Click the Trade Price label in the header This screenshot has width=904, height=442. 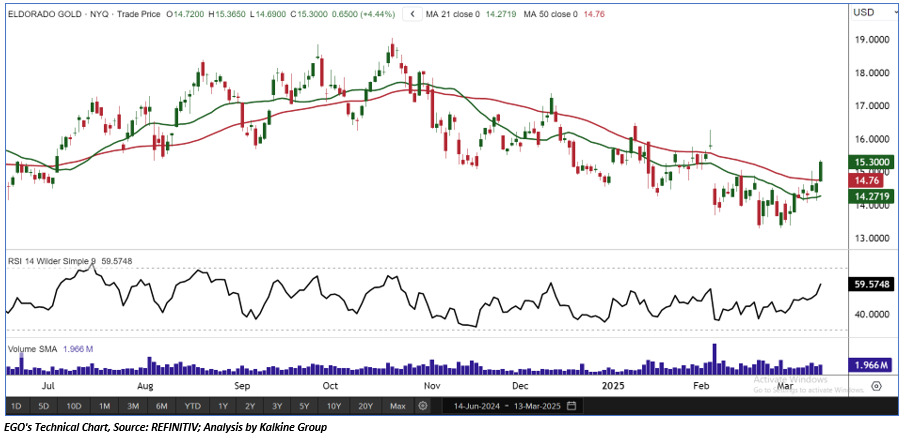[x=138, y=14]
